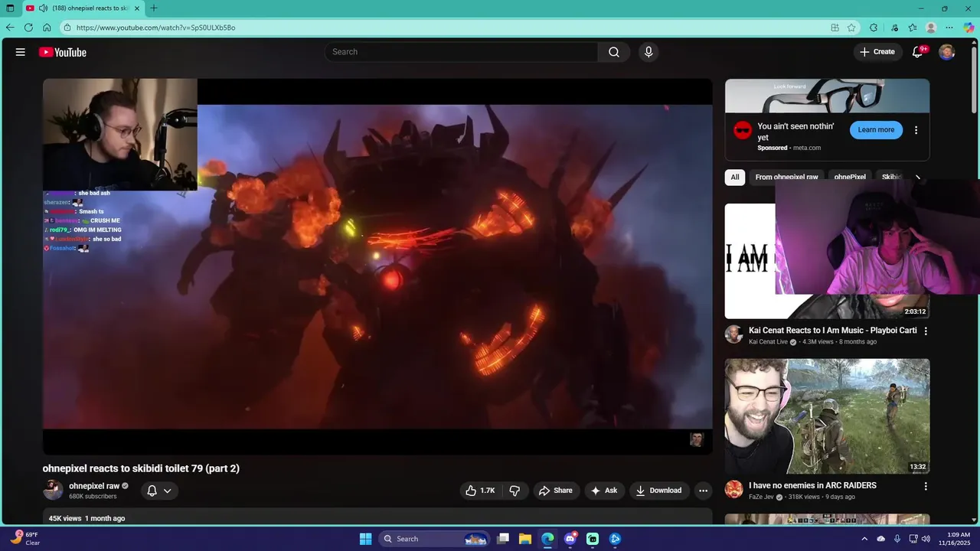The width and height of the screenshot is (980, 551).
Task: Click the browser address bar URL
Action: [155, 28]
